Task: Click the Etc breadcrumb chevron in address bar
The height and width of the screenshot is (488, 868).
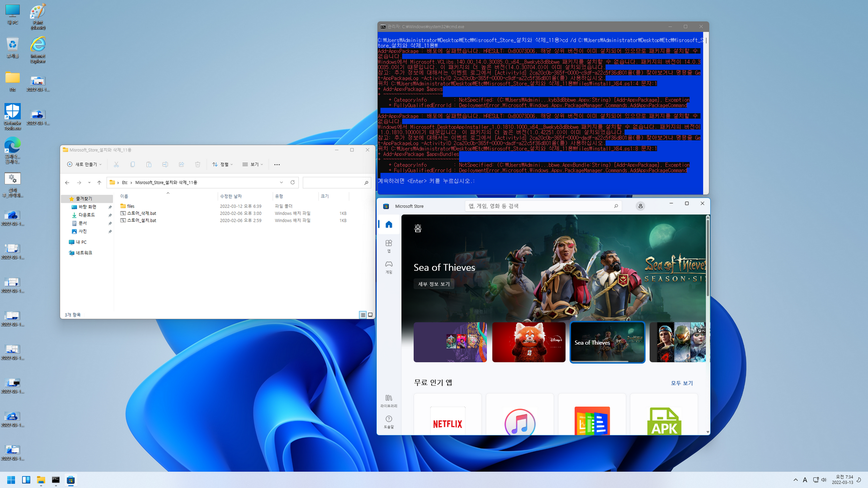Action: (x=131, y=183)
